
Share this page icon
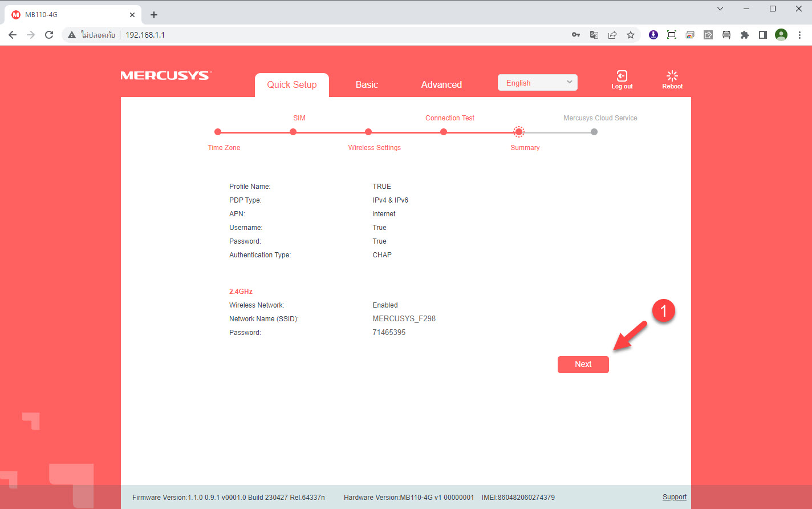(x=612, y=35)
